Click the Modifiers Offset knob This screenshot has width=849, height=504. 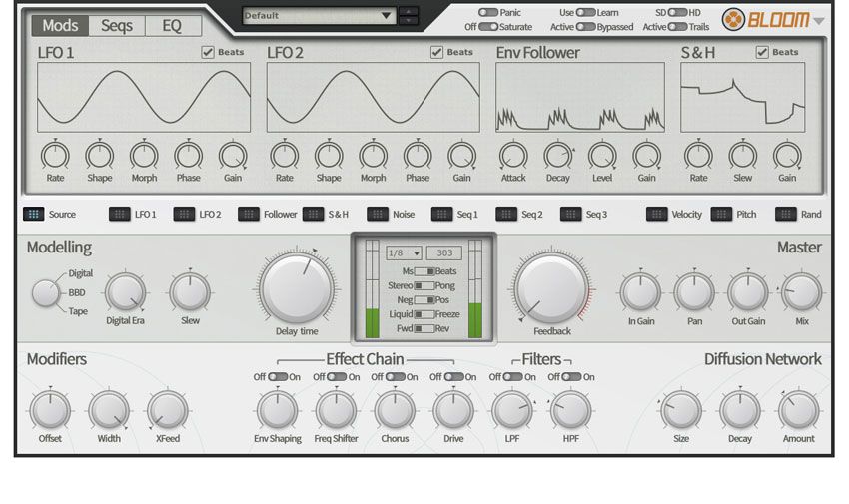50,411
